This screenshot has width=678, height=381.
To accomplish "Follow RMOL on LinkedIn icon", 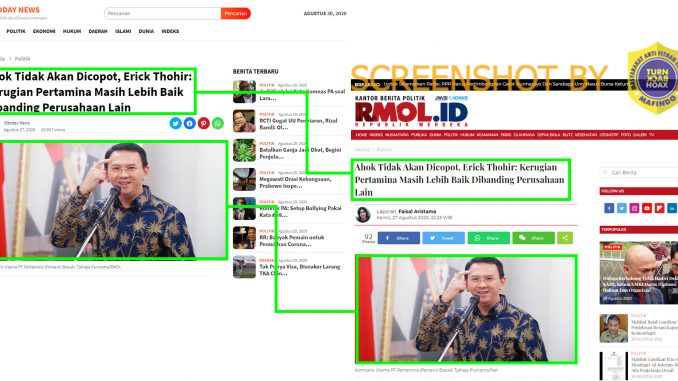I will [672, 208].
